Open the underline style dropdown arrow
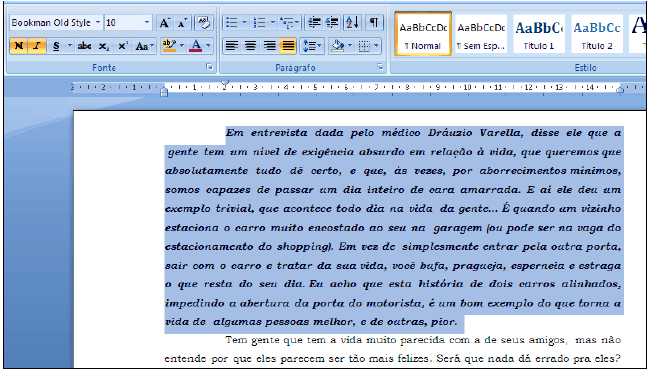 [70, 46]
